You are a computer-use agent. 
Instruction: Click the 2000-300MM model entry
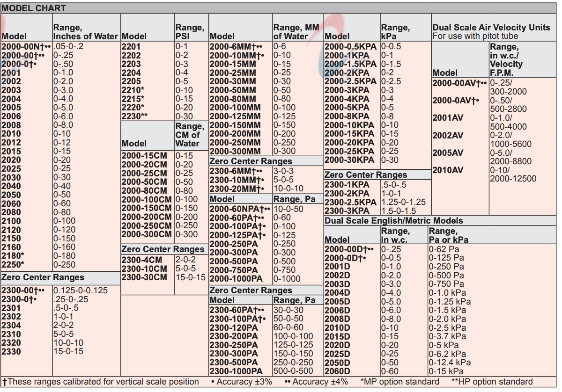[235, 151]
